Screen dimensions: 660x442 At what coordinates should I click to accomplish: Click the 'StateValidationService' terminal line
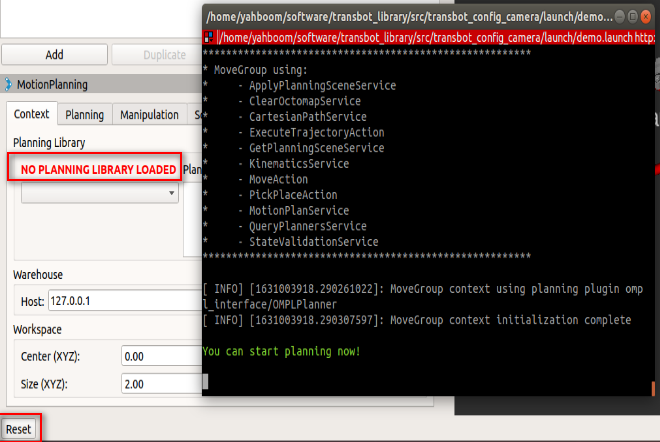(x=314, y=242)
